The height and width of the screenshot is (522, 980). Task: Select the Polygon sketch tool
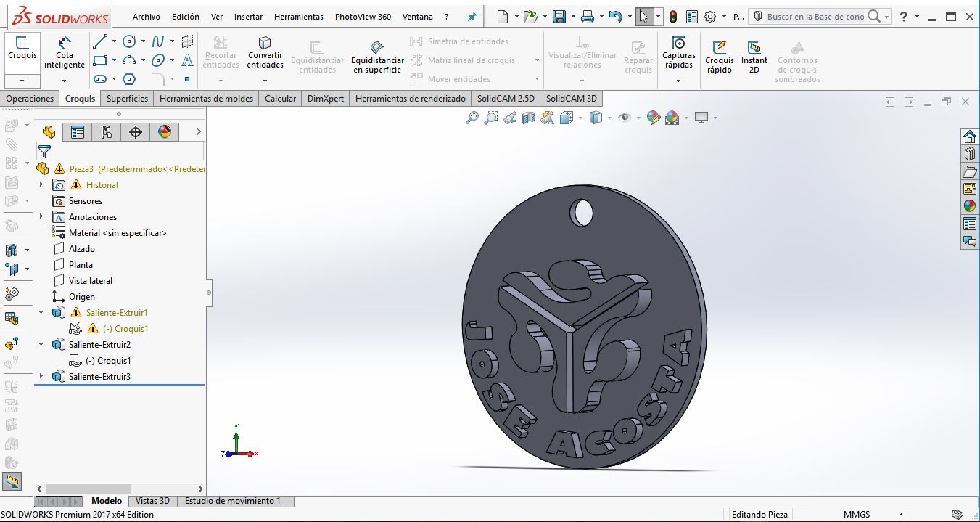pos(129,79)
